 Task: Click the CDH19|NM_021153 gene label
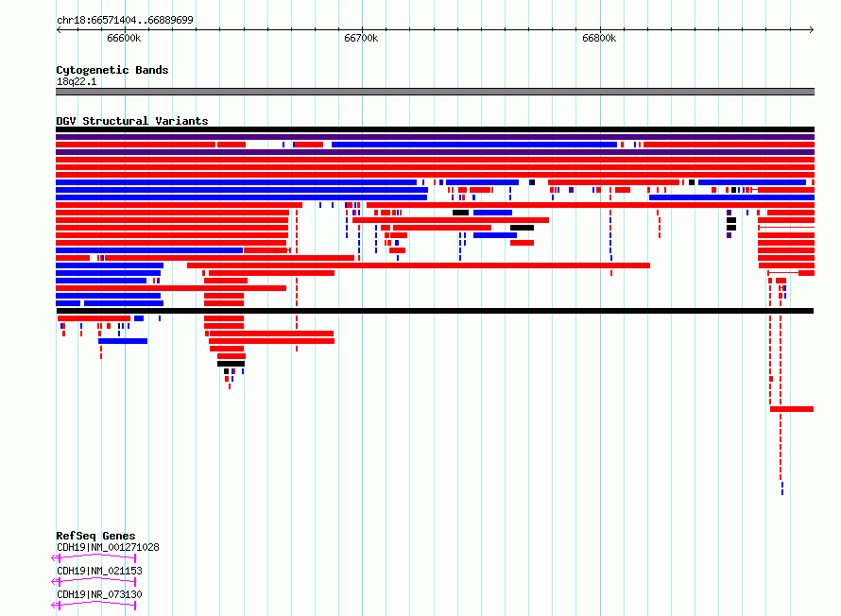(x=99, y=571)
